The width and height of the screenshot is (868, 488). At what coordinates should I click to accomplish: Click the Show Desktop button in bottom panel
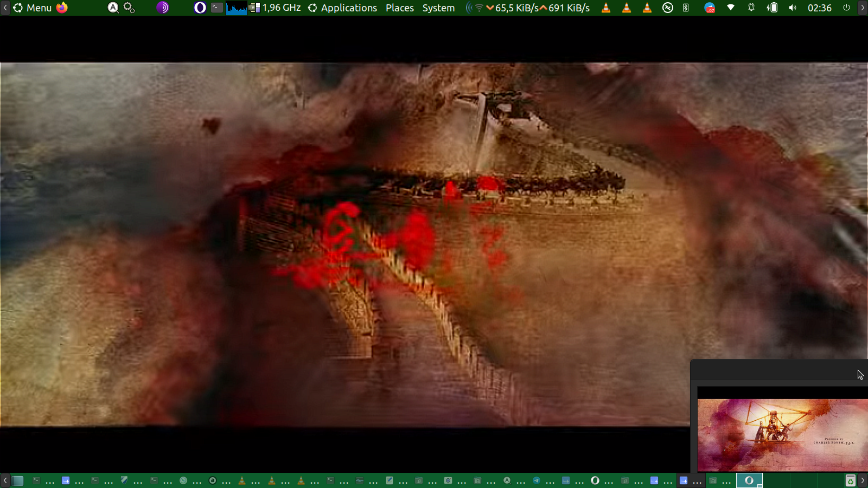(x=18, y=480)
